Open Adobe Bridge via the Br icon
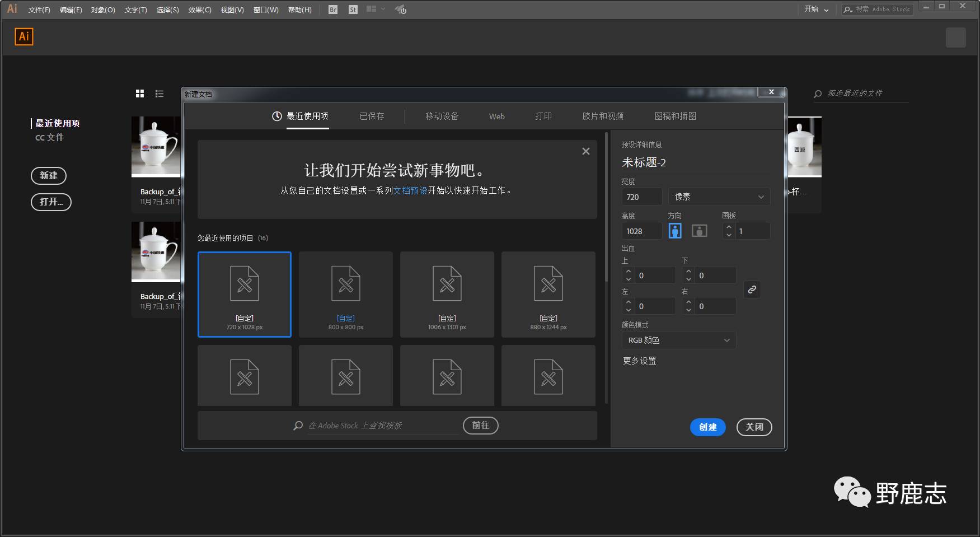The image size is (980, 537). [x=333, y=10]
